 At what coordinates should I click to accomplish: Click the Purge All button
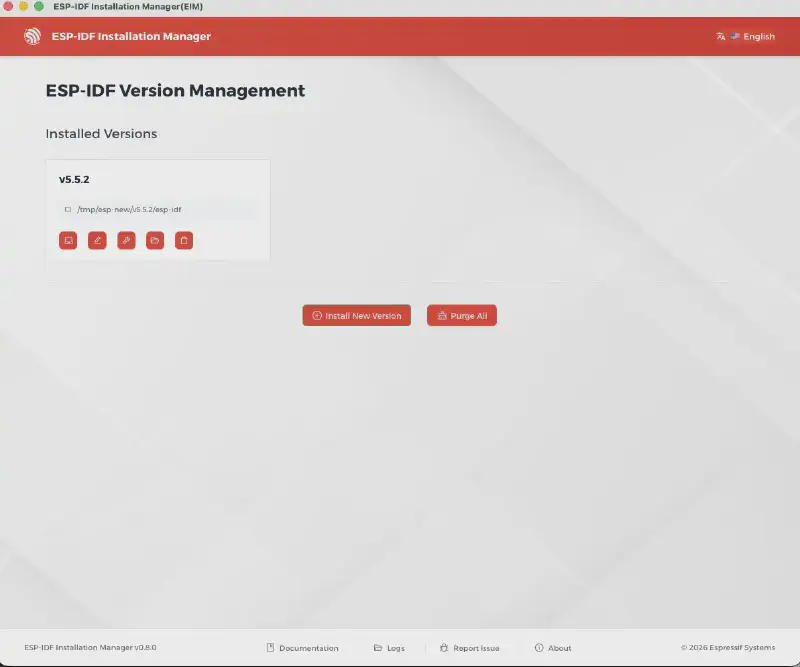pos(461,314)
